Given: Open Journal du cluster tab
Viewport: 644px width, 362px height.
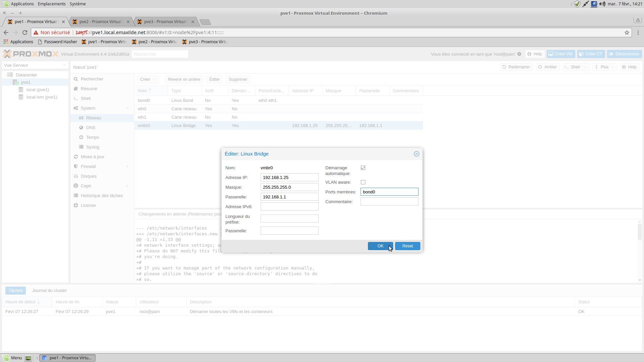Looking at the screenshot, I should click(x=49, y=291).
